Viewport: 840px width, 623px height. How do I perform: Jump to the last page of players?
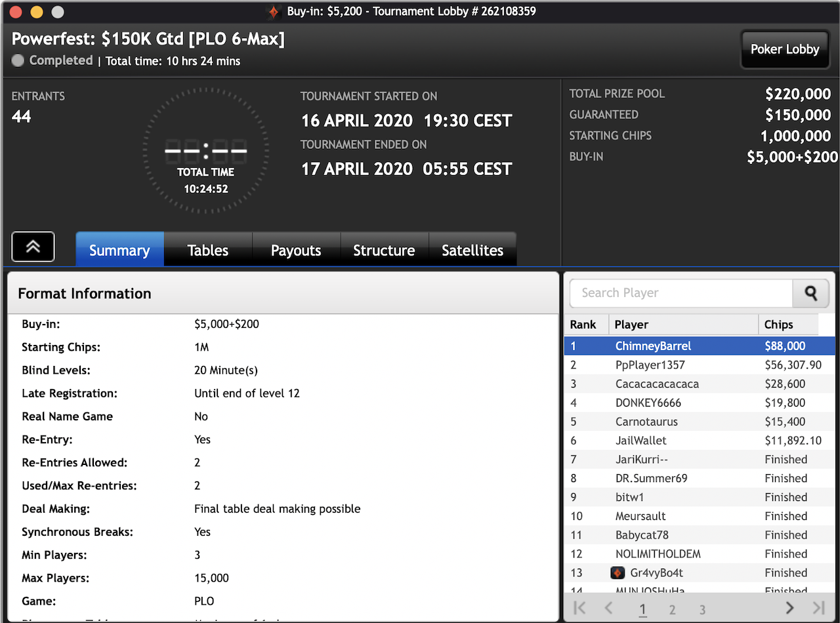[818, 608]
